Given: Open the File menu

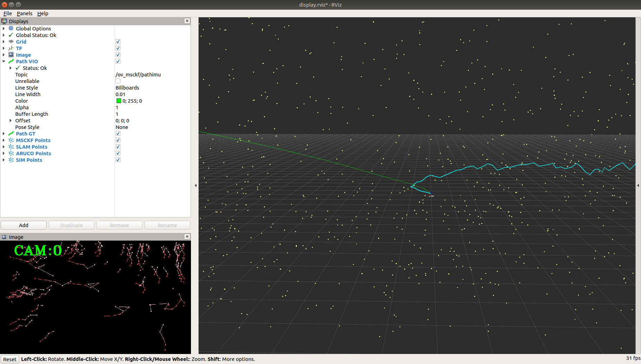Looking at the screenshot, I should click(7, 13).
